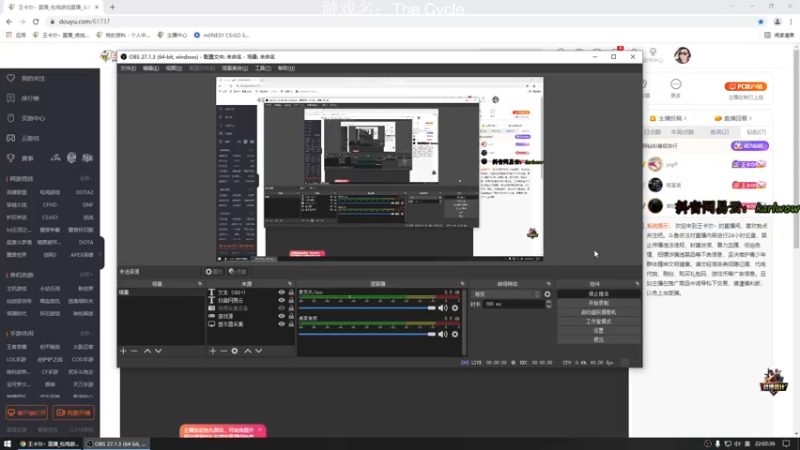
Task: Open 排行榜 icon in Douyu sidebar
Action: coord(11,98)
